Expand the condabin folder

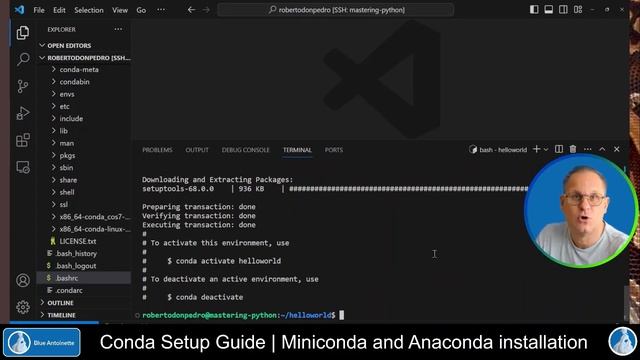coord(84,82)
